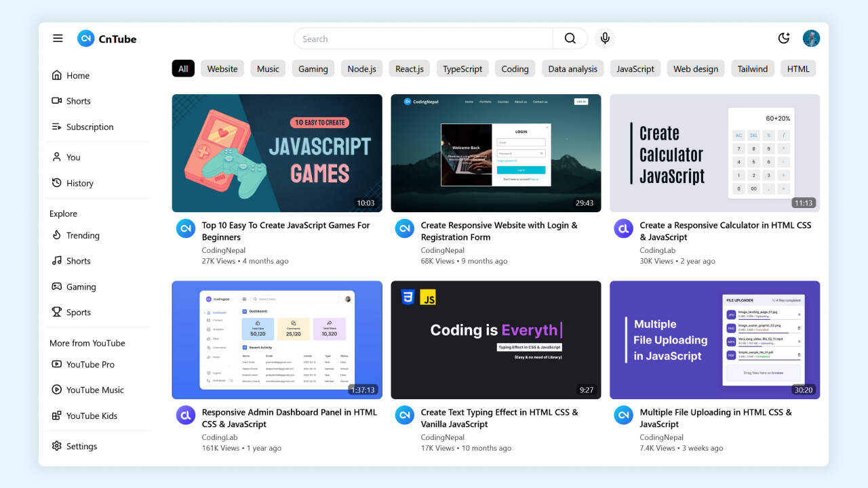Open the Shorts section in the sidebar

pyautogui.click(x=79, y=101)
